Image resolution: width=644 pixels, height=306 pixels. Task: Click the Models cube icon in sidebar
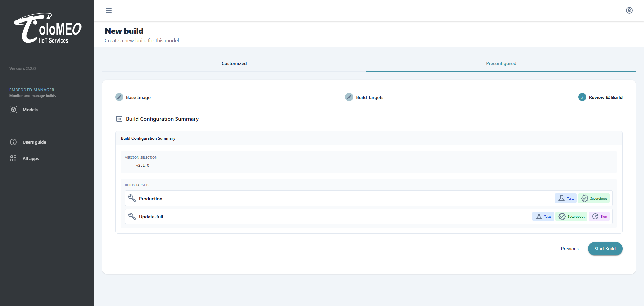point(13,110)
